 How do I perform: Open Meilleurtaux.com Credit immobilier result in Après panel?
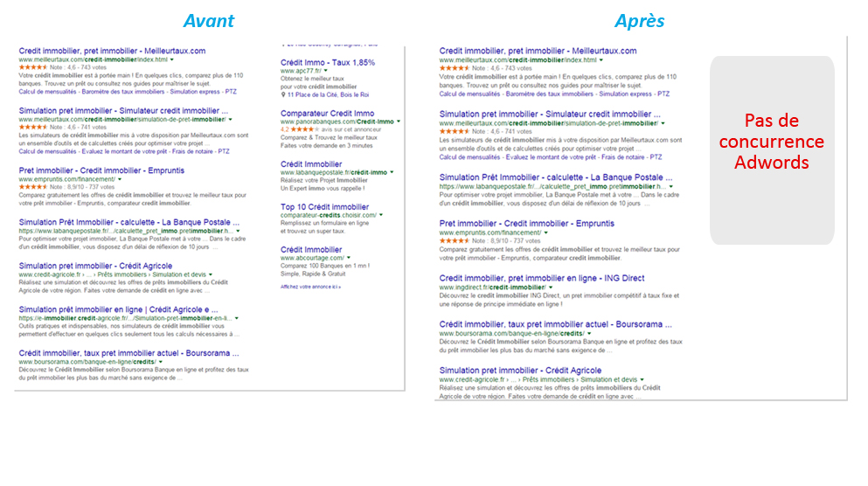coord(538,51)
